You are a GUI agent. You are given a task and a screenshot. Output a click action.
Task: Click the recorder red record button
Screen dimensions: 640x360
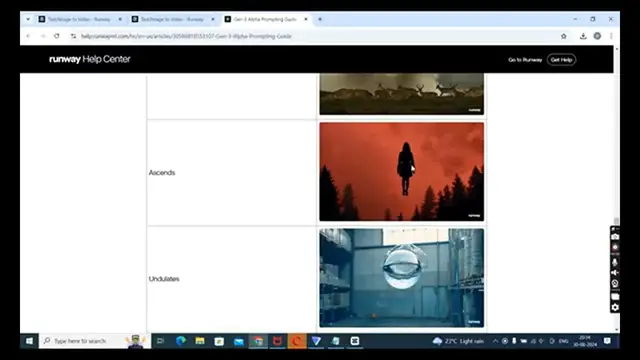[x=615, y=247]
